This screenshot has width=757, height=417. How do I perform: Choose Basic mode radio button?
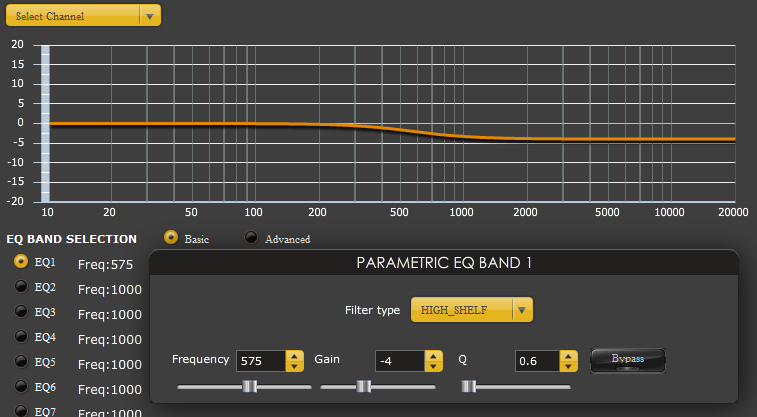[x=171, y=237]
